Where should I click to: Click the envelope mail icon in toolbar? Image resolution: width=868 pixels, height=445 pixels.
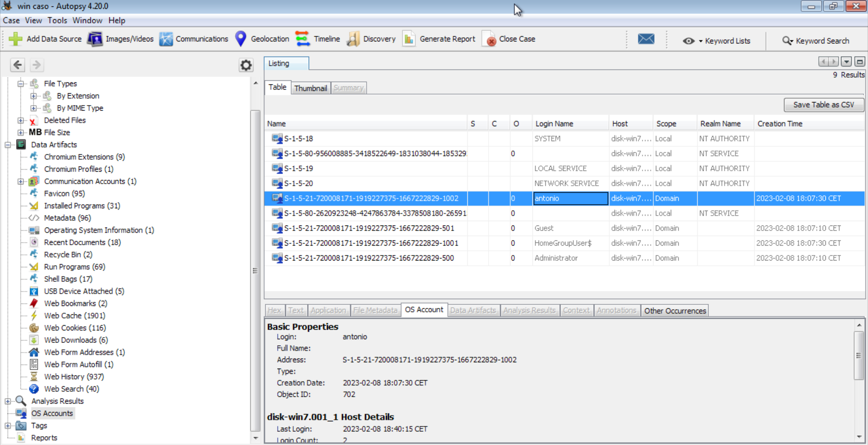click(646, 39)
